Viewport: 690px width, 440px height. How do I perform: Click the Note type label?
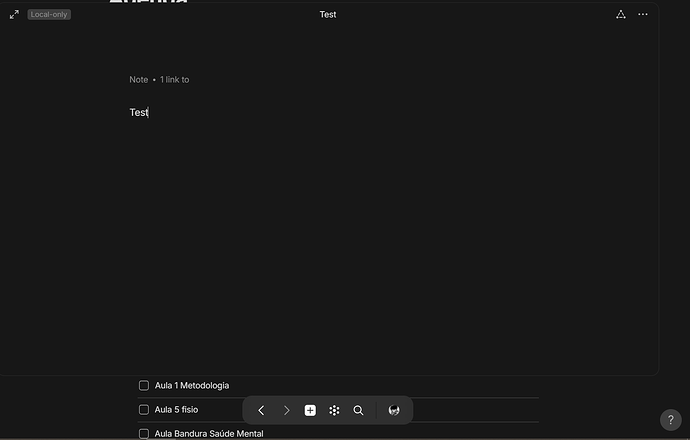pos(138,80)
